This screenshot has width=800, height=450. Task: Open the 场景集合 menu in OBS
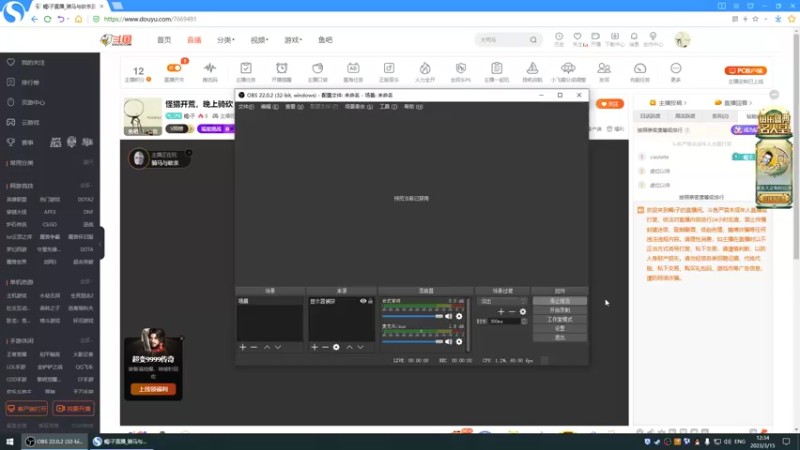click(359, 107)
